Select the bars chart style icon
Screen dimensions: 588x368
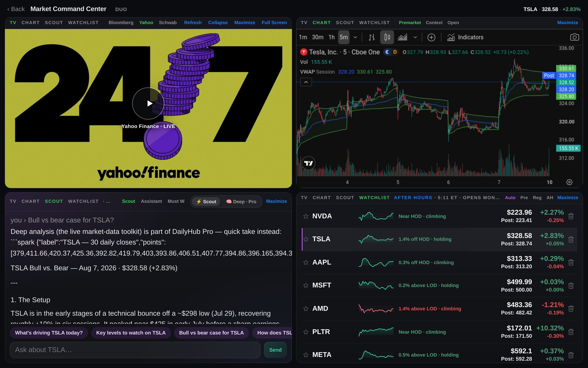372,37
